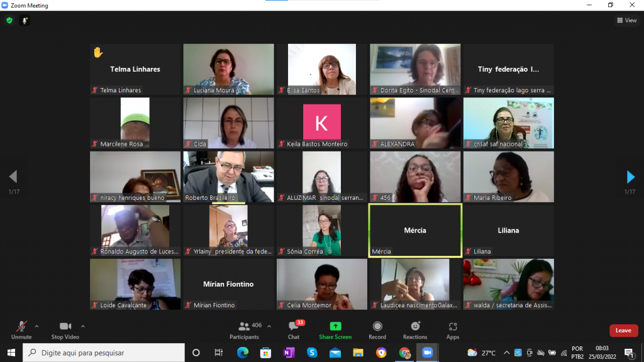Start recording with the Record button
Image resolution: width=644 pixels, height=362 pixels.
coord(377,330)
